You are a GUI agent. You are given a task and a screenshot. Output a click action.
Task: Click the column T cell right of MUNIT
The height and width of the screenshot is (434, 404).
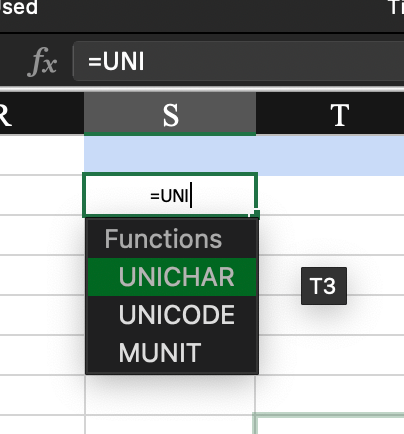click(331, 355)
